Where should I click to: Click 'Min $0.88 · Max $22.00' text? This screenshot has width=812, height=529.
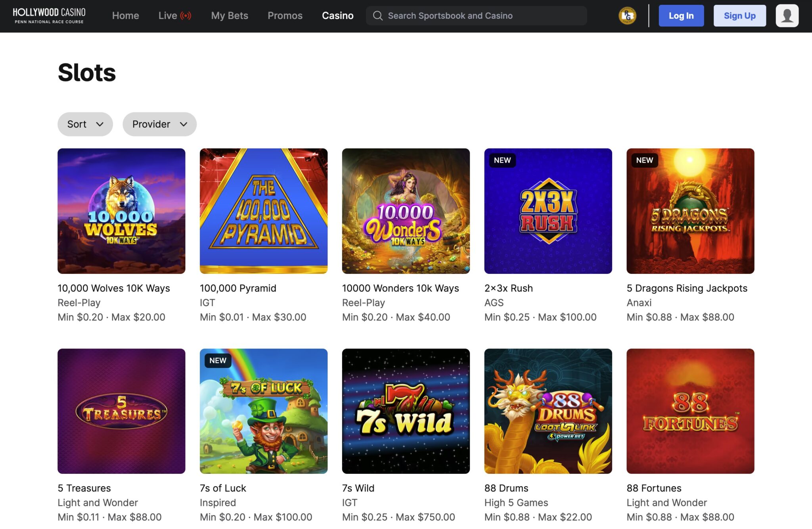click(x=538, y=517)
